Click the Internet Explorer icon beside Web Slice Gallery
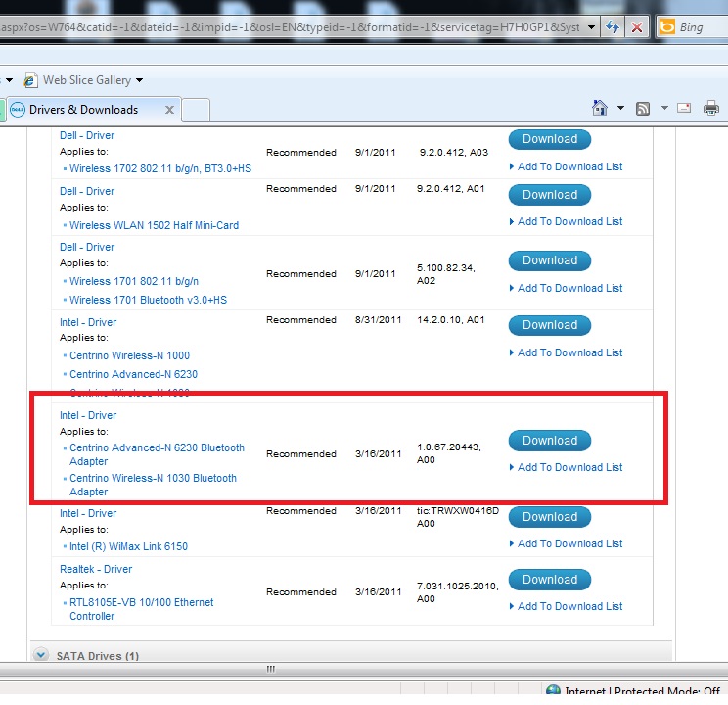This screenshot has width=728, height=705. (30, 80)
